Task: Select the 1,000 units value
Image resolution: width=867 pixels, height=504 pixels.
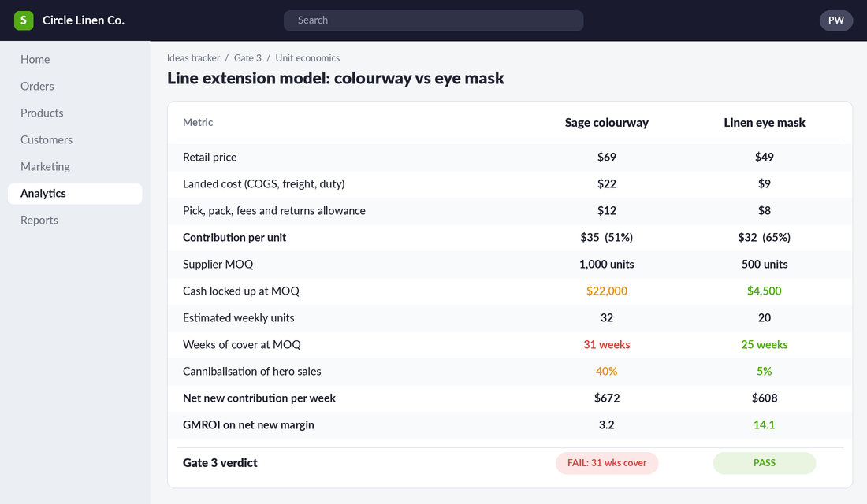Action: tap(607, 264)
